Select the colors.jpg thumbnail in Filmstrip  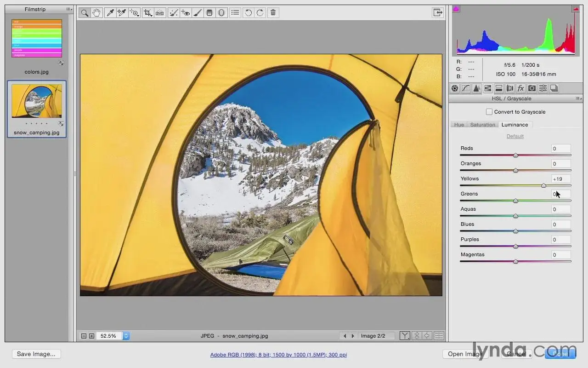(x=37, y=38)
